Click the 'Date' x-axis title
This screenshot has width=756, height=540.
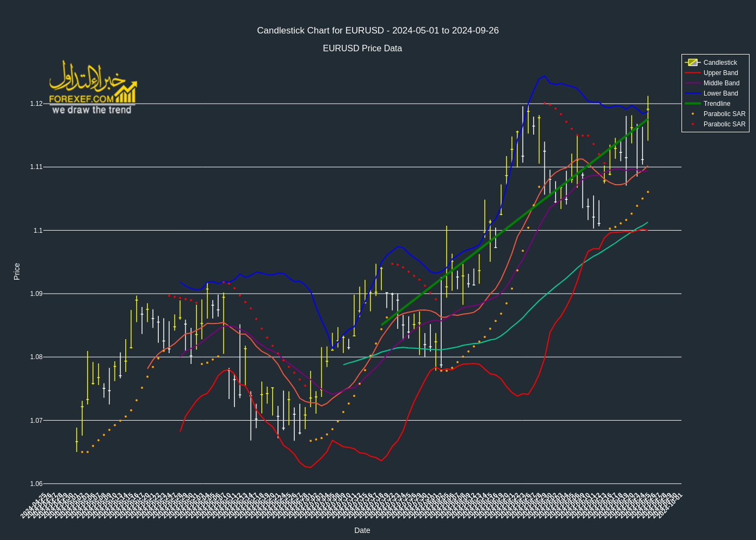tap(362, 530)
